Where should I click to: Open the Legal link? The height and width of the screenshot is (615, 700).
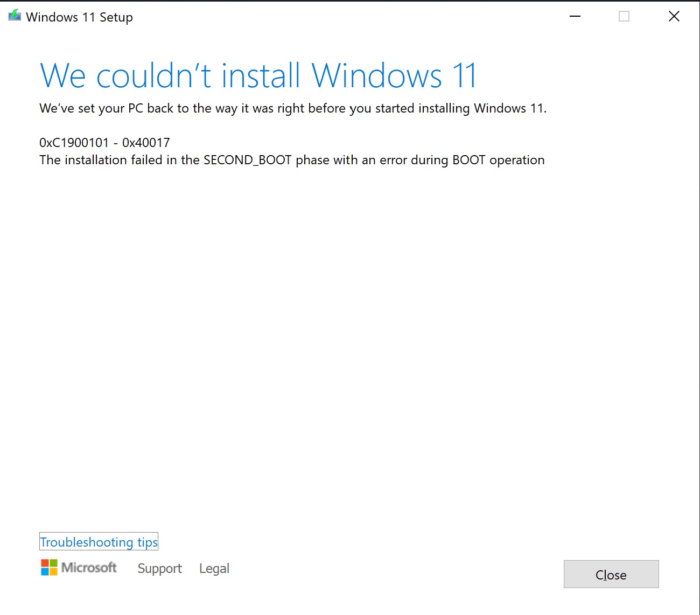(214, 568)
